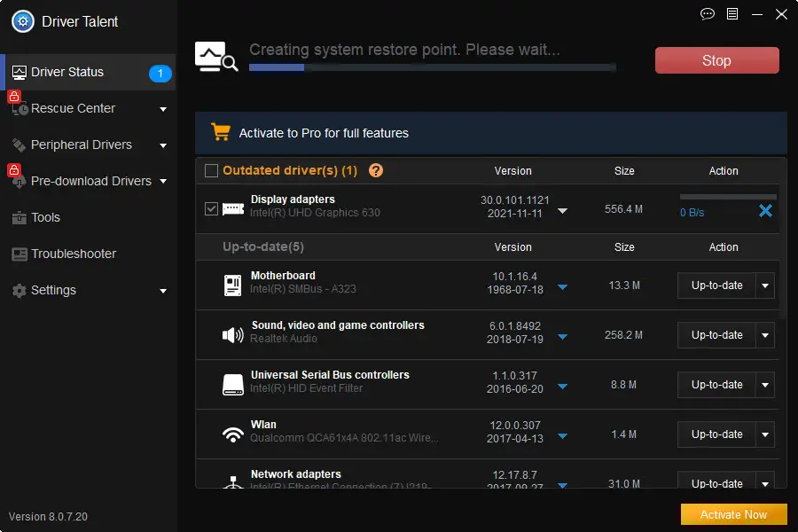Click the Pre-download Drivers lock icon
Viewport: 798px width, 532px height.
[14, 169]
